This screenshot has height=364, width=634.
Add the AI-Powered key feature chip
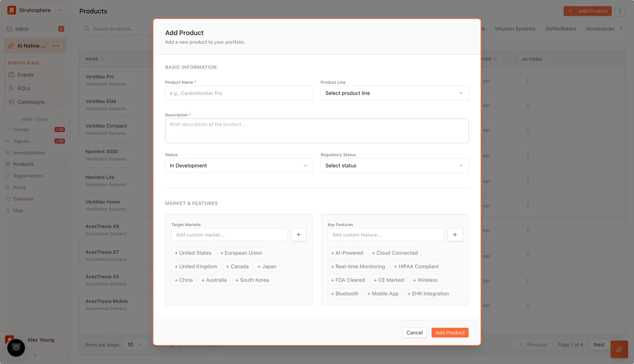click(347, 253)
